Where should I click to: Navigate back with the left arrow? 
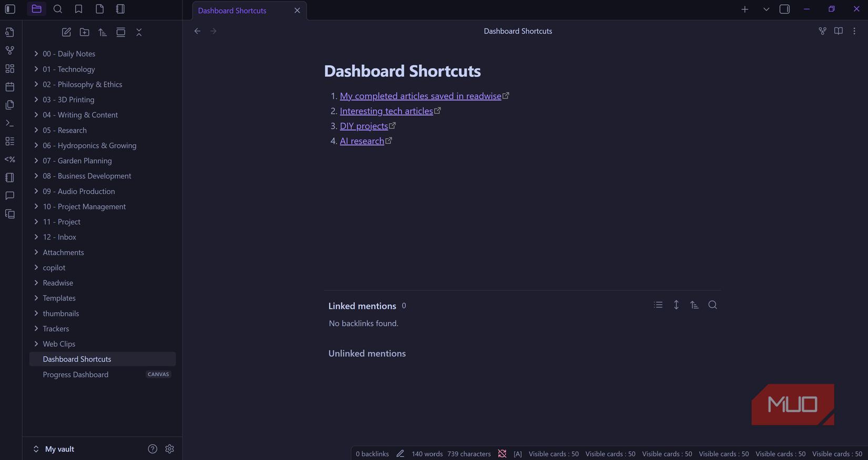pos(197,31)
